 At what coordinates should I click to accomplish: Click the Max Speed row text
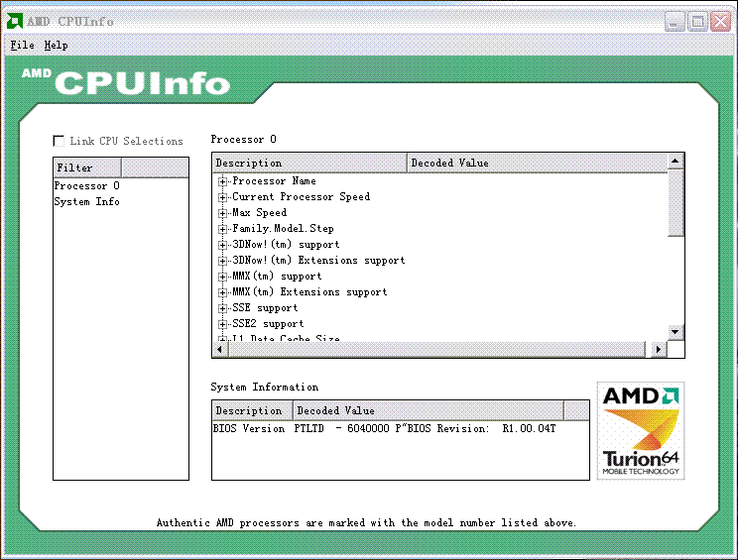coord(259,212)
